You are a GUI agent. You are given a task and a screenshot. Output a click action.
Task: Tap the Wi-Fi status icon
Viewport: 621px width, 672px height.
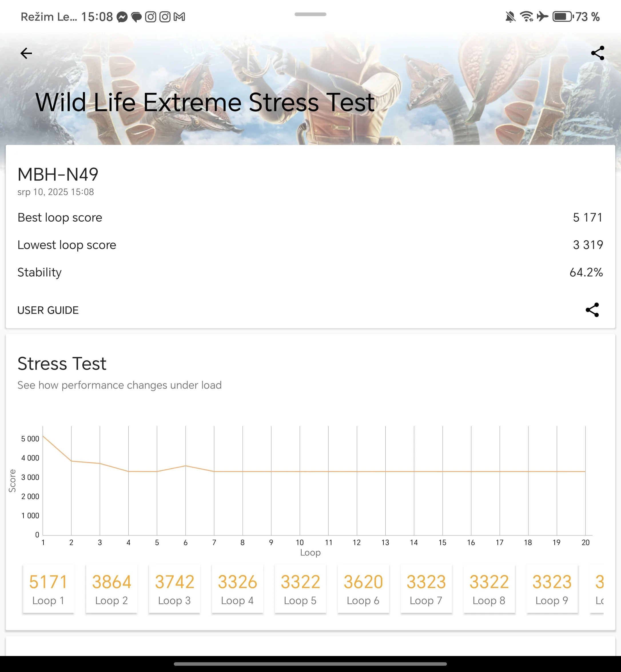click(x=526, y=17)
